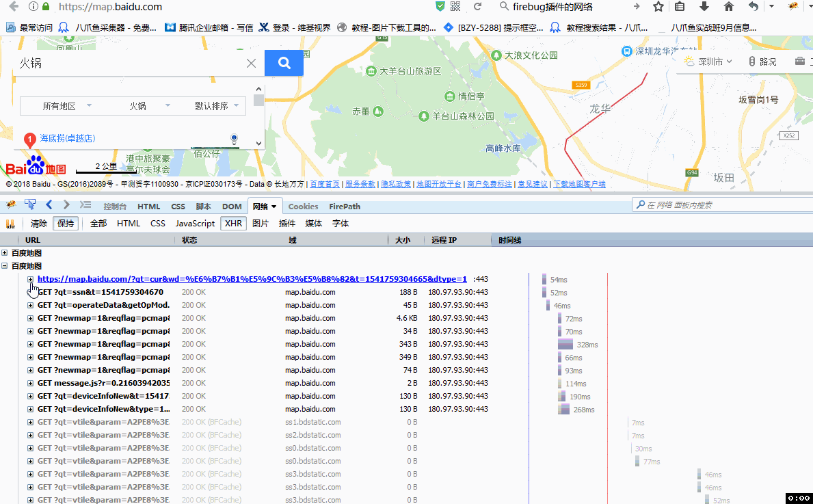Expand the map.baidu.com qt=cur request
This screenshot has height=504, width=813.
[31, 279]
